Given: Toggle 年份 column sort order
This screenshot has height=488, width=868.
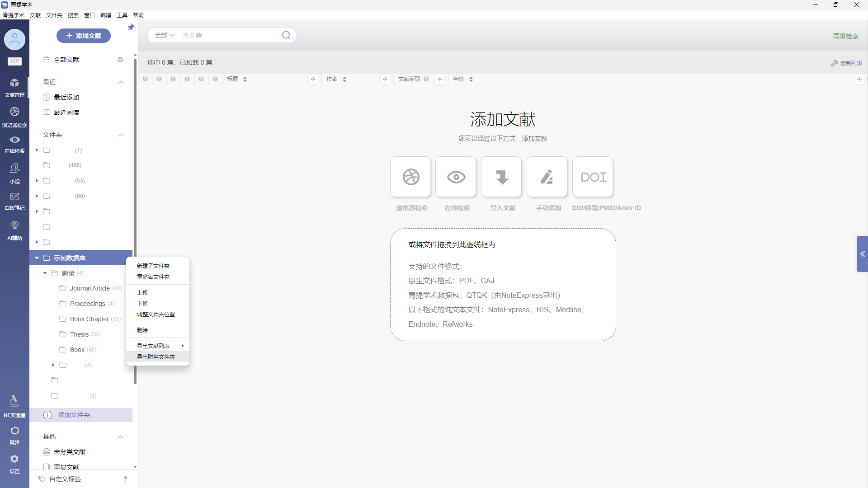Looking at the screenshot, I should click(471, 79).
